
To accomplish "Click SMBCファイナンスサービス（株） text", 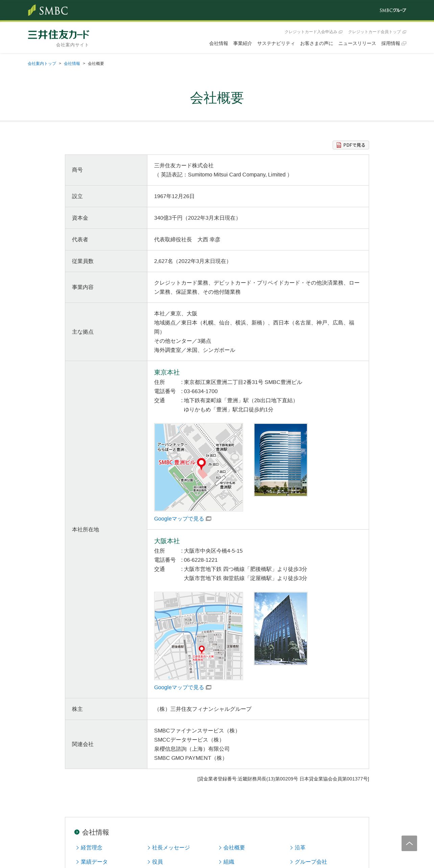I will (x=197, y=731).
